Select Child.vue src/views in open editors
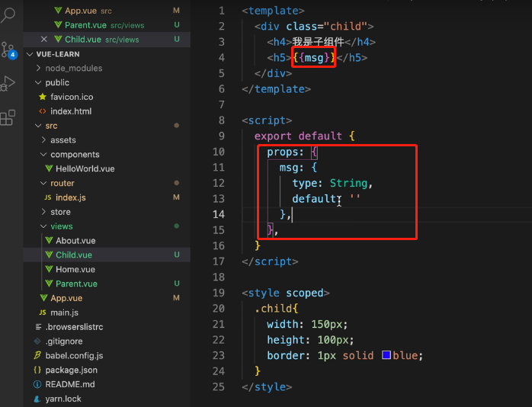Viewport: 532px width, 407px height. point(107,40)
